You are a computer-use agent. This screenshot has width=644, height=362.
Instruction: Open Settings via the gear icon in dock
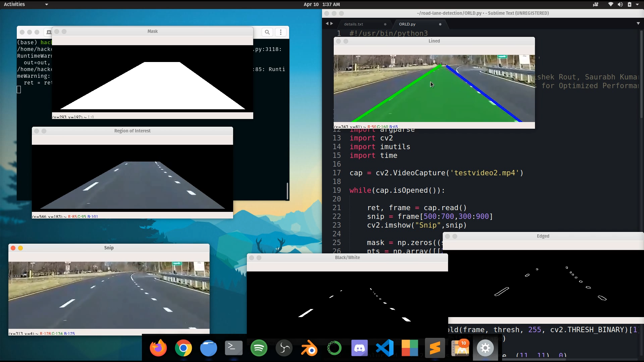485,348
